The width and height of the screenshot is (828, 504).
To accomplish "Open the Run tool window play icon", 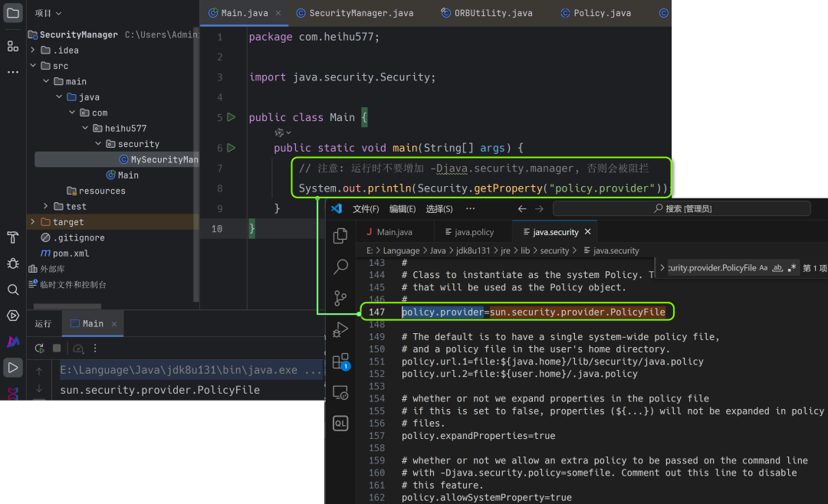I will [x=13, y=368].
